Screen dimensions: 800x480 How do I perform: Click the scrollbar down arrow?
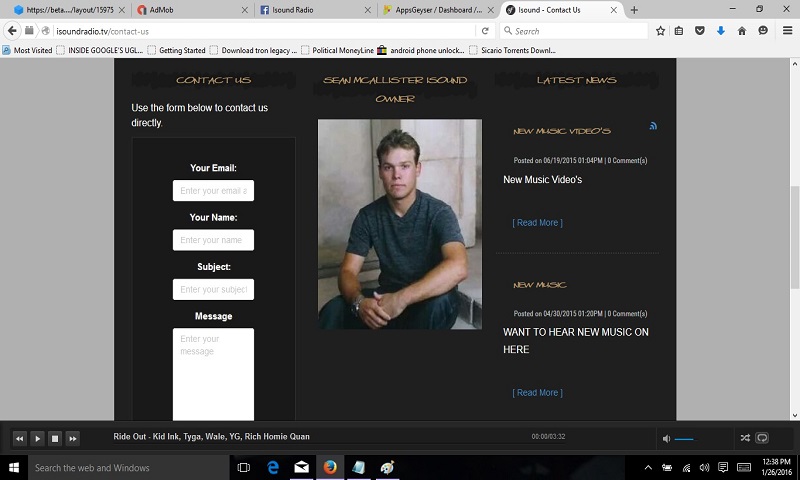794,415
